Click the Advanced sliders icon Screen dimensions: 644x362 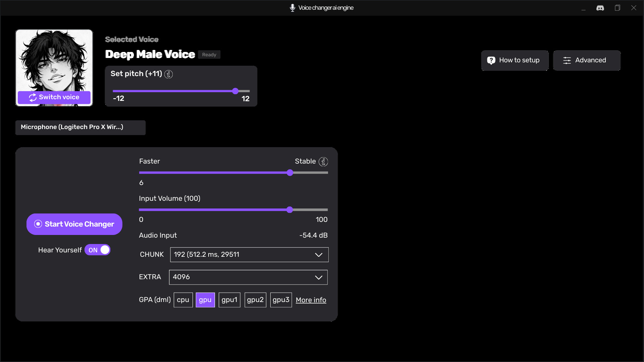[567, 60]
